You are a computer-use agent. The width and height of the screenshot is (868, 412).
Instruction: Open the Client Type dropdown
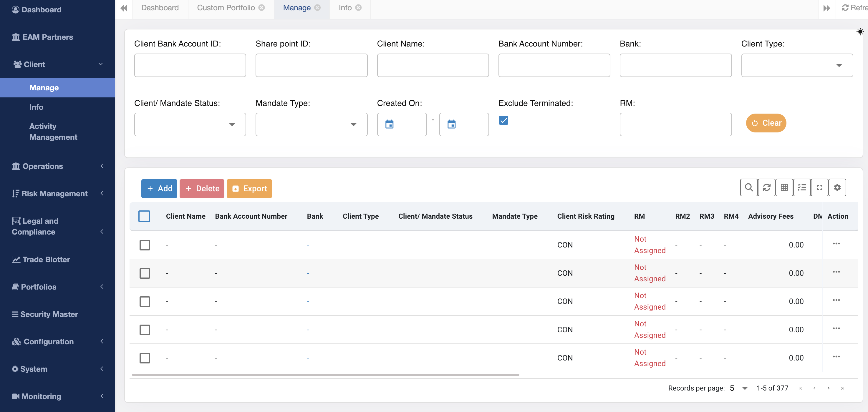(x=797, y=65)
